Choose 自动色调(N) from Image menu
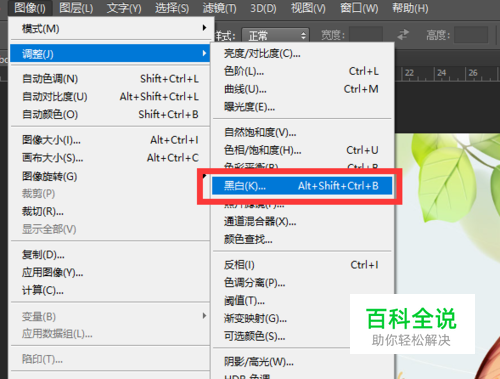The image size is (500, 379). coord(110,79)
